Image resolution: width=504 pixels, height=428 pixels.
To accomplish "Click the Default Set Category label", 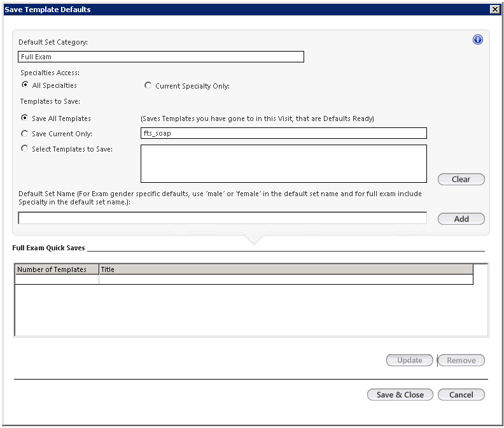I will click(x=53, y=42).
